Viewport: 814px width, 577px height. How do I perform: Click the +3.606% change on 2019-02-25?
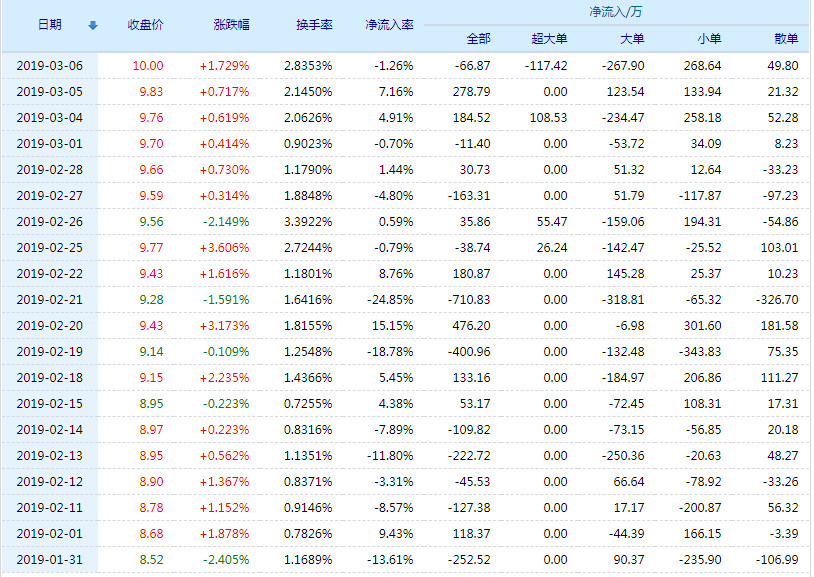coord(225,247)
